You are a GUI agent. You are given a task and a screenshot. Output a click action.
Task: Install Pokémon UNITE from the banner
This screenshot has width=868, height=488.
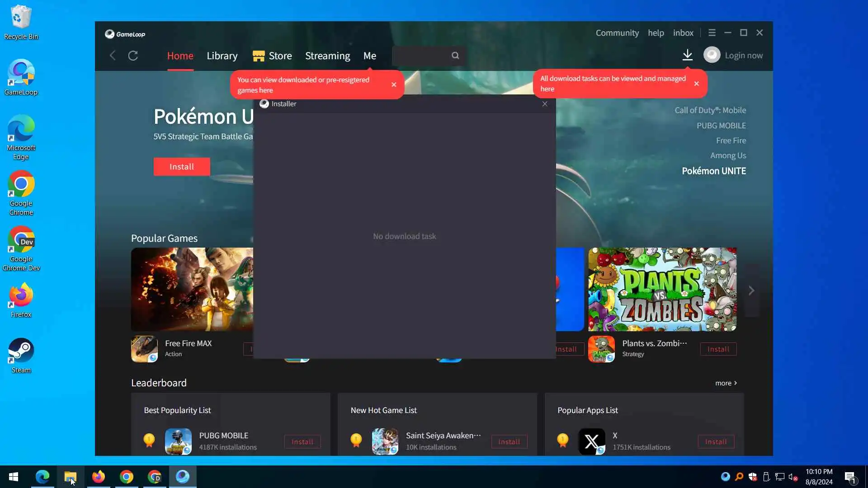coord(182,167)
